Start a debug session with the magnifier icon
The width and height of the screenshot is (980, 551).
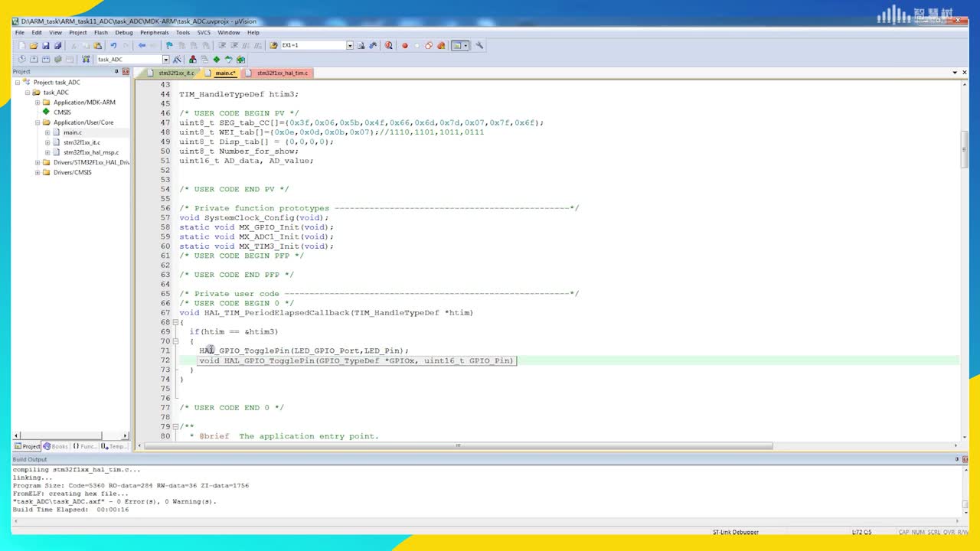point(389,45)
